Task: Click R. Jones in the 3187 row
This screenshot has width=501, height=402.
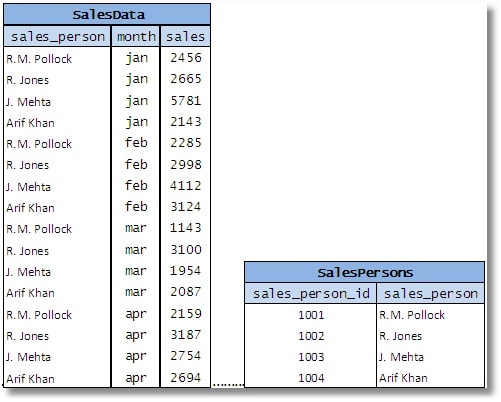Action: coord(28,336)
